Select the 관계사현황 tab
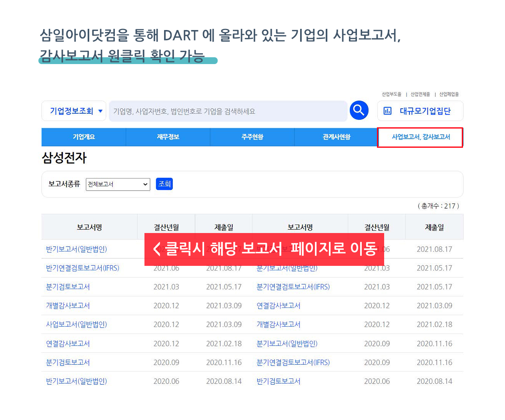 pos(337,137)
